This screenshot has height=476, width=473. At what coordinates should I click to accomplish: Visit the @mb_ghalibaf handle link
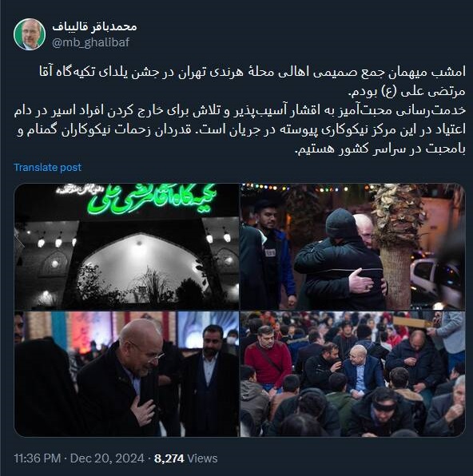click(x=91, y=42)
